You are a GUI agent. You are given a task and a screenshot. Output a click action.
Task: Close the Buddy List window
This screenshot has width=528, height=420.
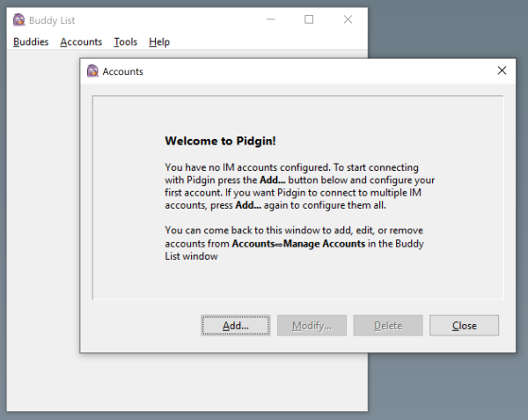[x=348, y=19]
